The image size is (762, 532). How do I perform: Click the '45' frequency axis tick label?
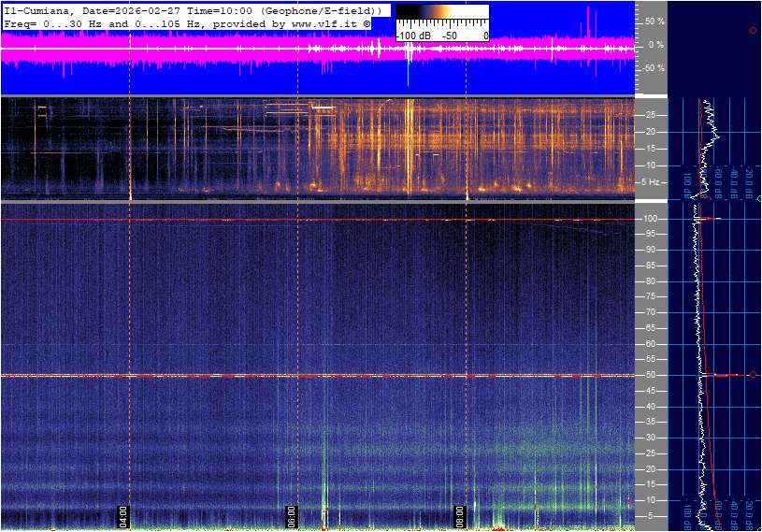pyautogui.click(x=650, y=391)
